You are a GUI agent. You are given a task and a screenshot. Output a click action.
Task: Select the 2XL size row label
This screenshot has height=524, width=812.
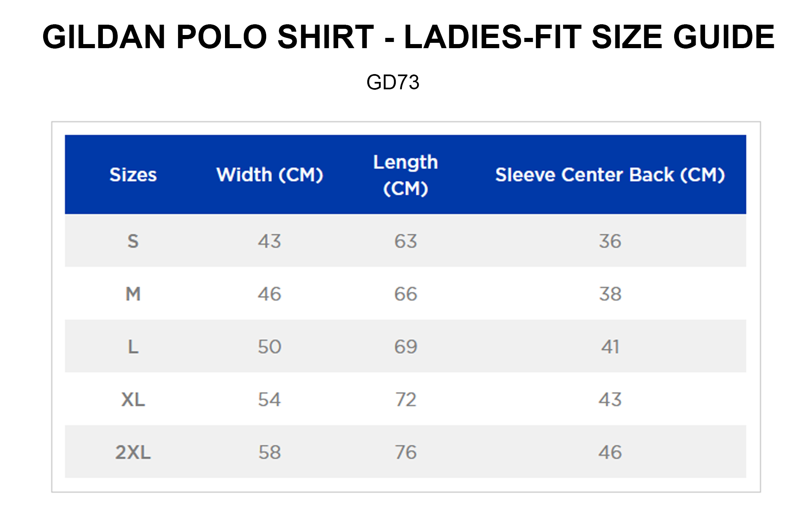point(133,452)
